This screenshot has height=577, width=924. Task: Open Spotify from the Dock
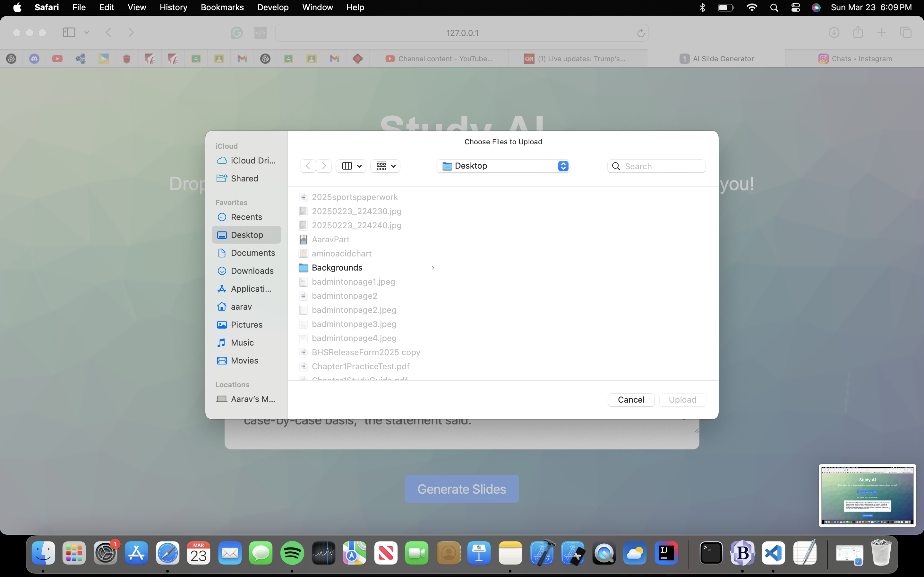pyautogui.click(x=292, y=553)
